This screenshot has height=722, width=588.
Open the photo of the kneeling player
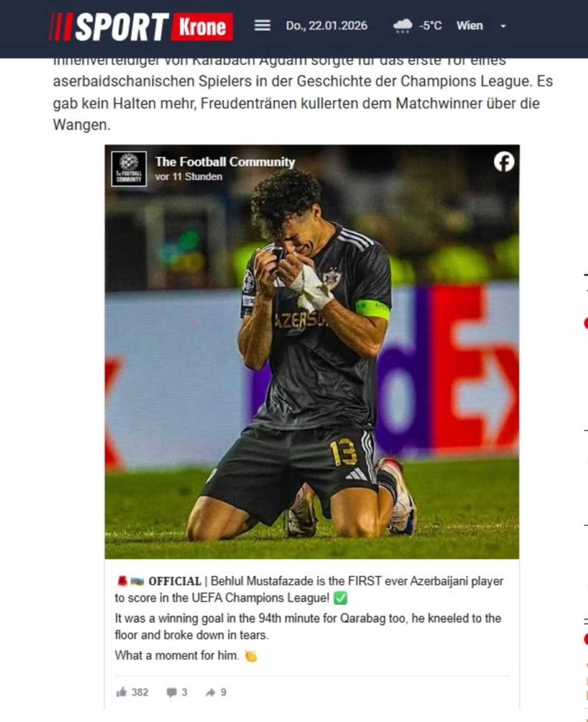(312, 351)
